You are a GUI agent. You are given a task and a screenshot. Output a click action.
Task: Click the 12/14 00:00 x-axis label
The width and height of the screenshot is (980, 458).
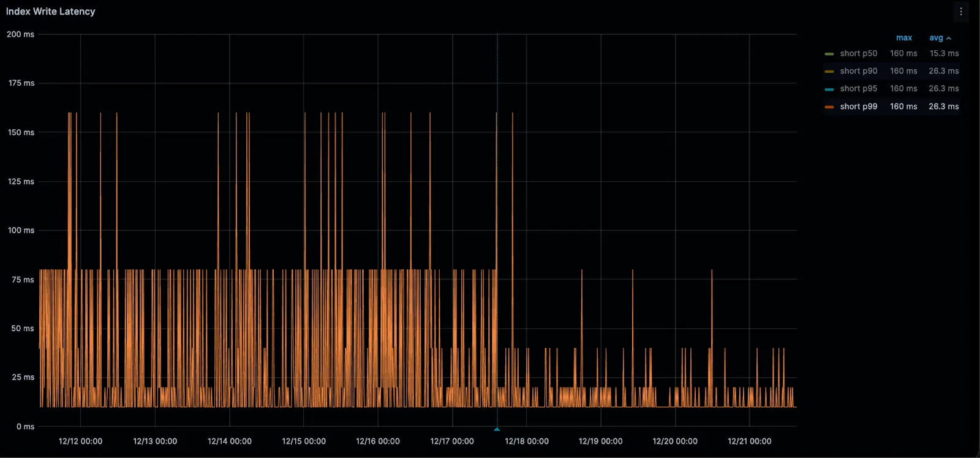tap(230, 441)
